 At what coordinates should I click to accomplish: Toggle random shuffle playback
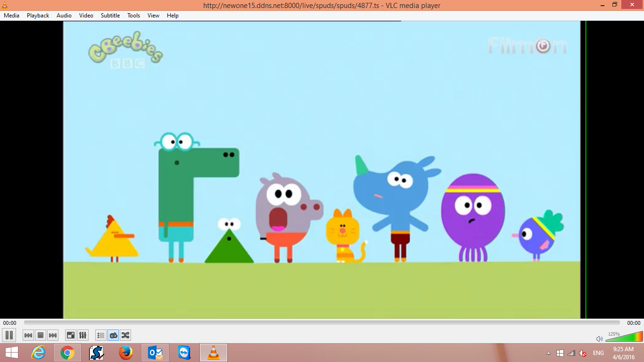coord(125,335)
